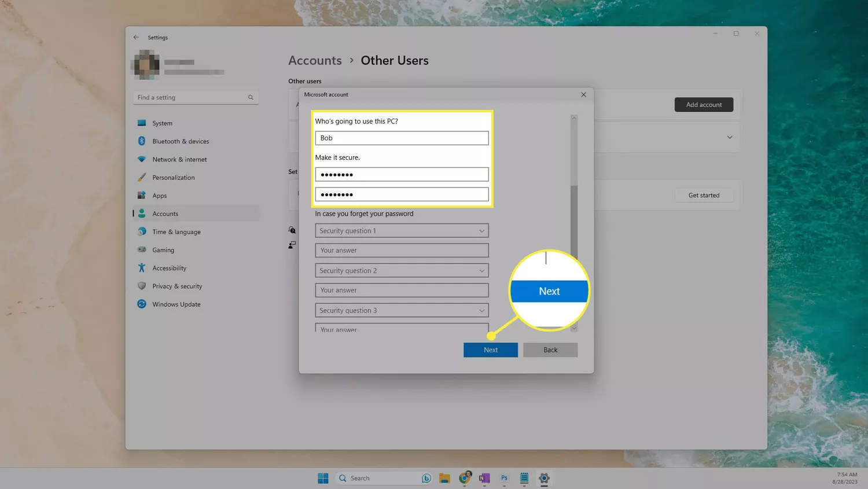Viewport: 868px width, 489px height.
Task: Click the Windows Update icon
Action: pos(142,304)
